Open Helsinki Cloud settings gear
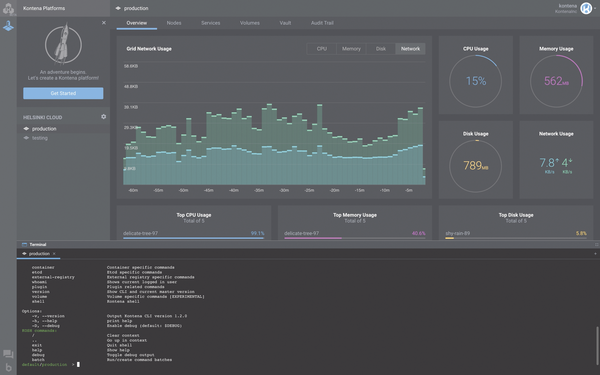 point(103,117)
